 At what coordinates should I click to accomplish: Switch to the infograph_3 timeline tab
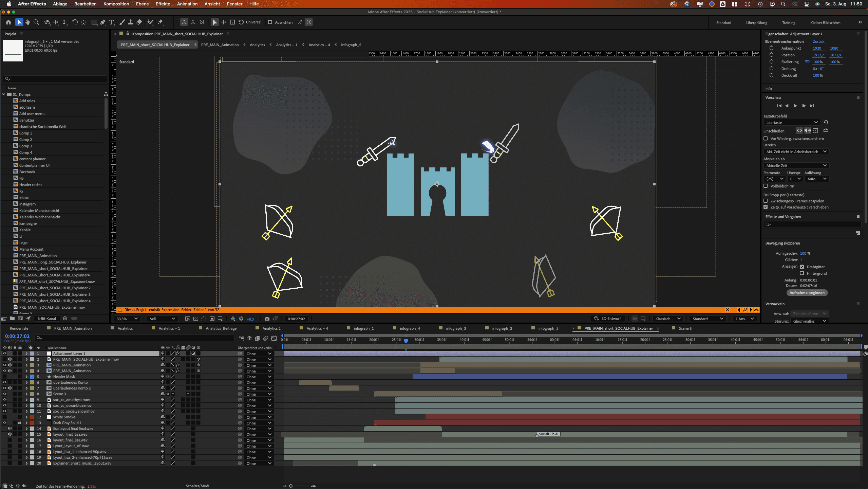[x=456, y=328]
